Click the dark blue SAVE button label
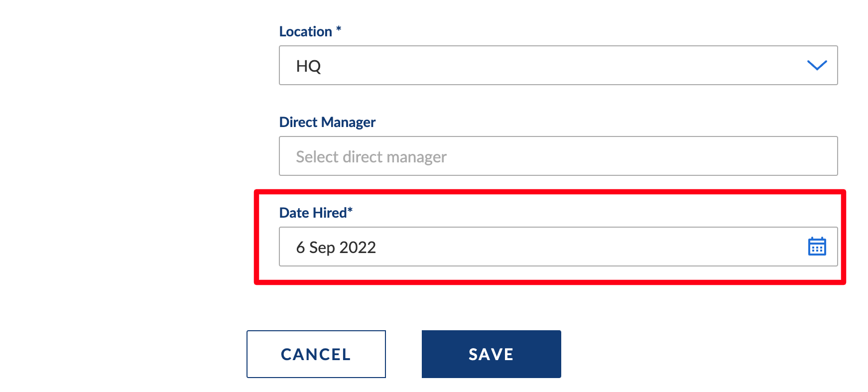868x392 pixels. click(491, 354)
